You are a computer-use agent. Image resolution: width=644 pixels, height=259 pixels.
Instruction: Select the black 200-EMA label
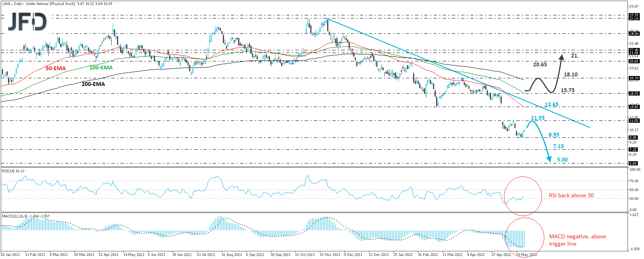[x=93, y=84]
